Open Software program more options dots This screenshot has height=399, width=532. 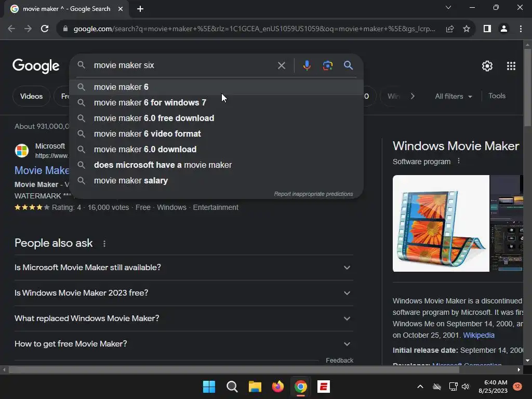coord(459,161)
